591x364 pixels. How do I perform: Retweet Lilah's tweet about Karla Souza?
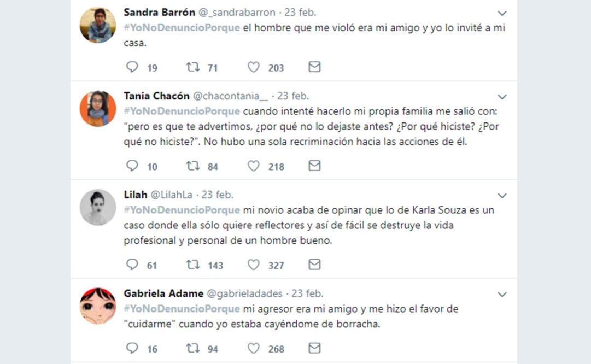coord(192,265)
